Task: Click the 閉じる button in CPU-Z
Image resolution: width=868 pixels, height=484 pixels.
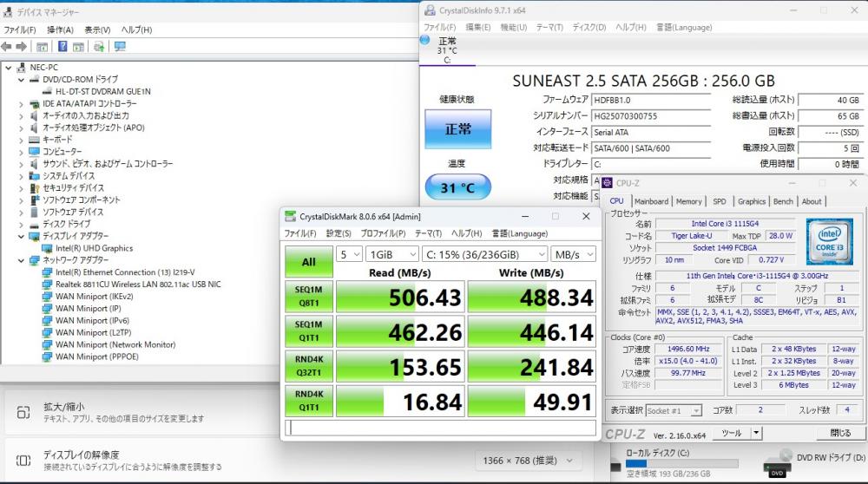Action: pos(840,433)
